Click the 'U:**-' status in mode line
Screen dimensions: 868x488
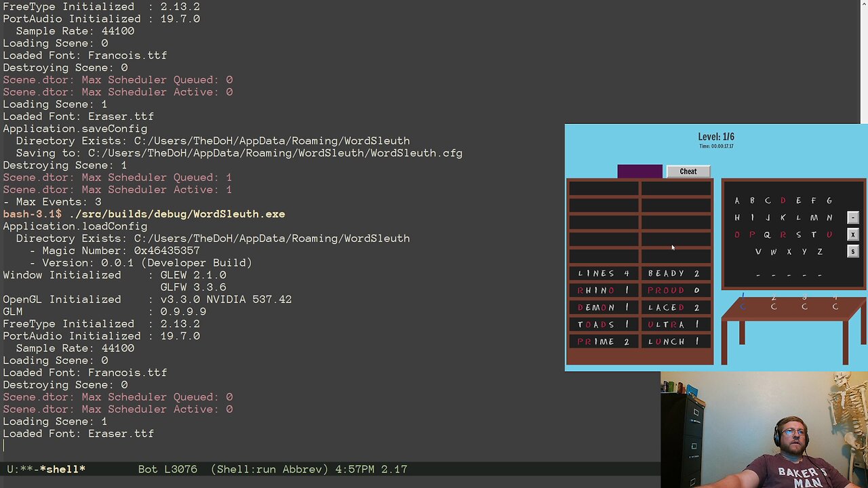(x=22, y=469)
